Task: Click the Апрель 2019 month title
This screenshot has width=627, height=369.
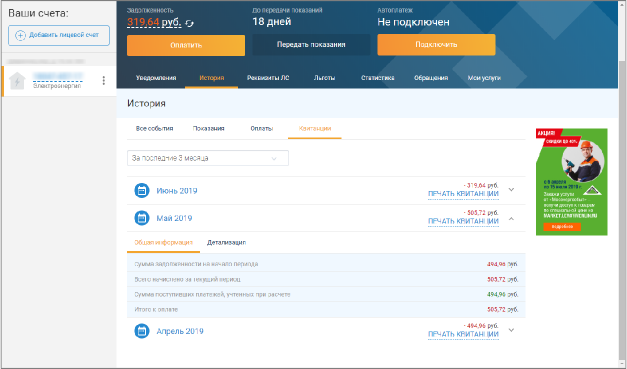Action: pos(180,331)
